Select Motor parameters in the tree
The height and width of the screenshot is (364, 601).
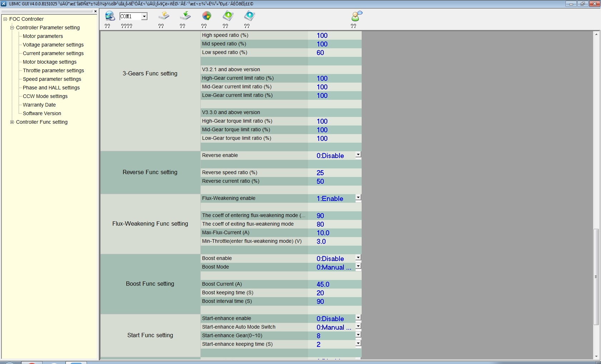point(43,36)
